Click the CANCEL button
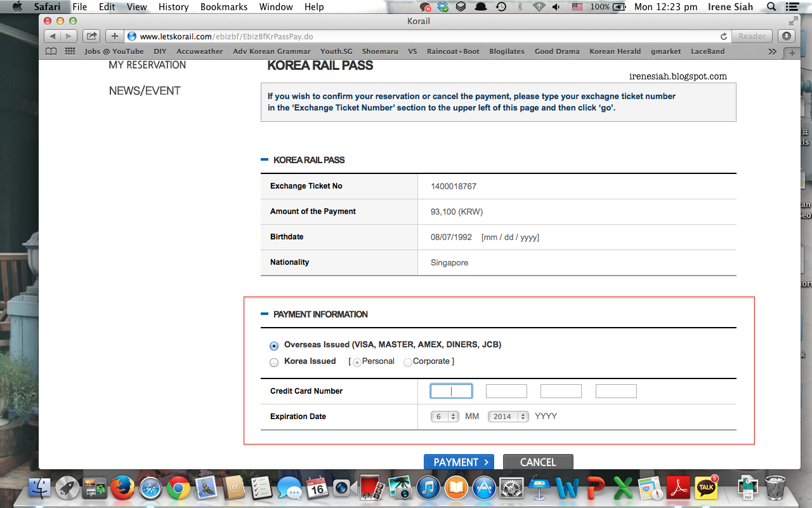 (x=538, y=462)
